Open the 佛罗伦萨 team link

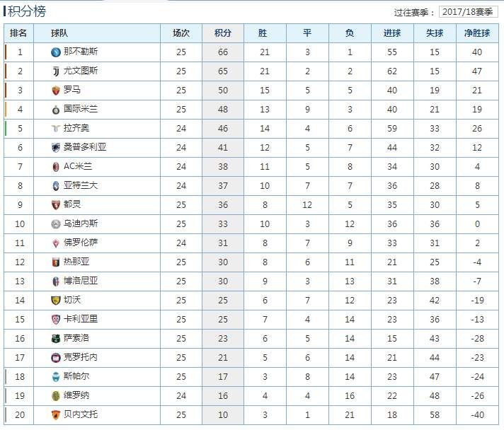coord(81,243)
